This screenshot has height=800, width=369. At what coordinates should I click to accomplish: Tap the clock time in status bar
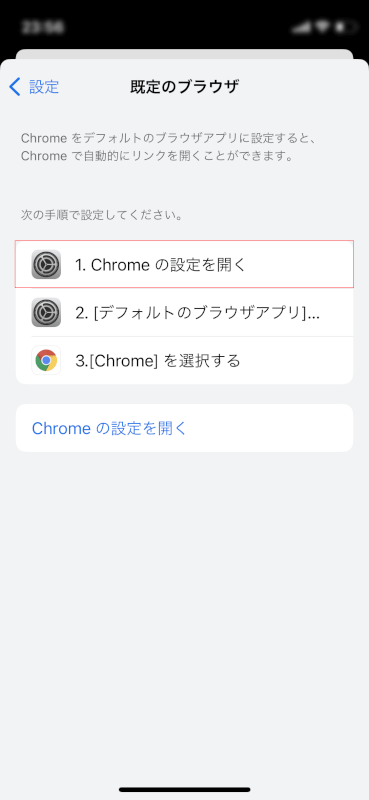43,27
